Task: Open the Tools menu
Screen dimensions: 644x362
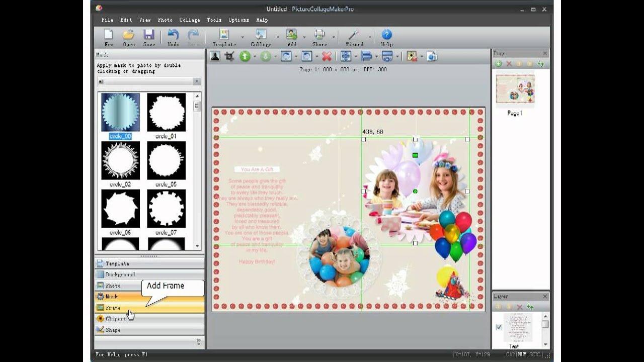Action: tap(214, 20)
